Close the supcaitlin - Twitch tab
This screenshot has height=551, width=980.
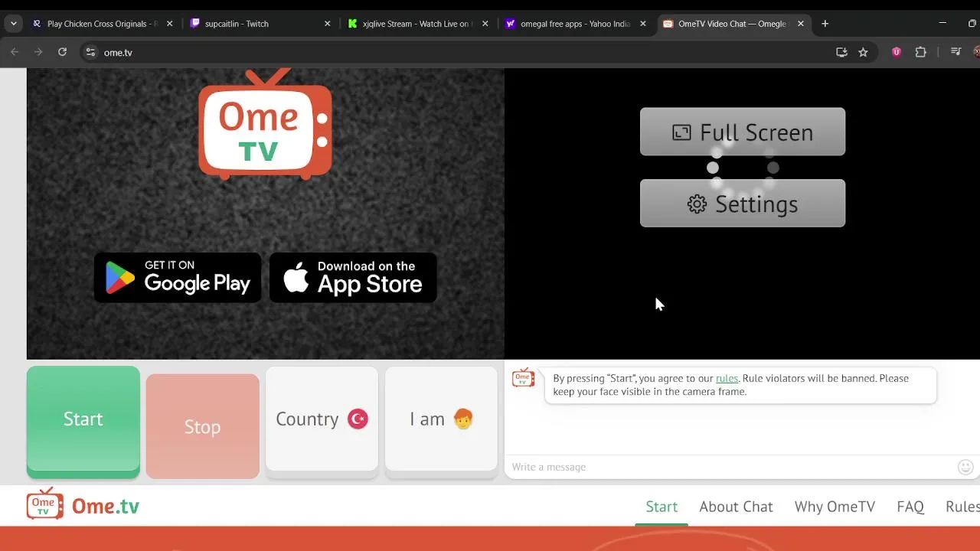point(328,24)
